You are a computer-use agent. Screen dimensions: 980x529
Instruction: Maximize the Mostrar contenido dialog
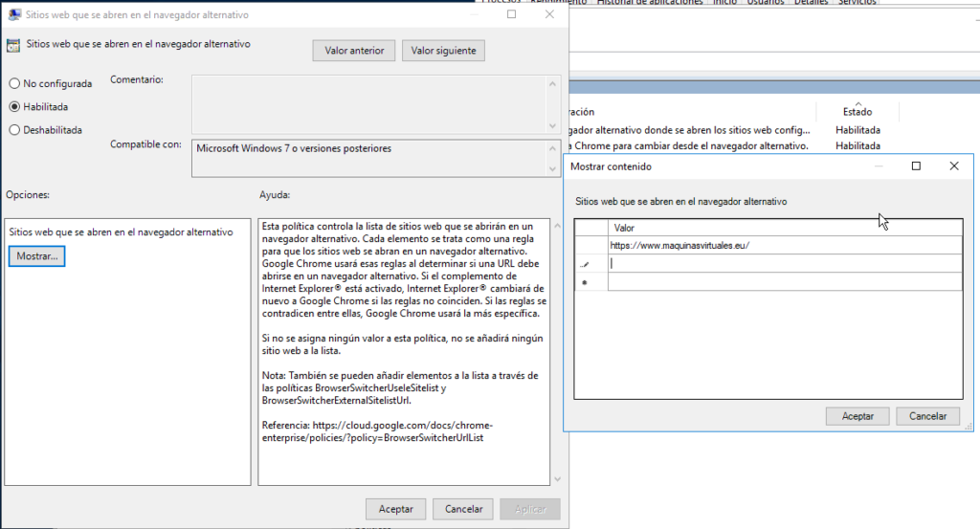(916, 166)
